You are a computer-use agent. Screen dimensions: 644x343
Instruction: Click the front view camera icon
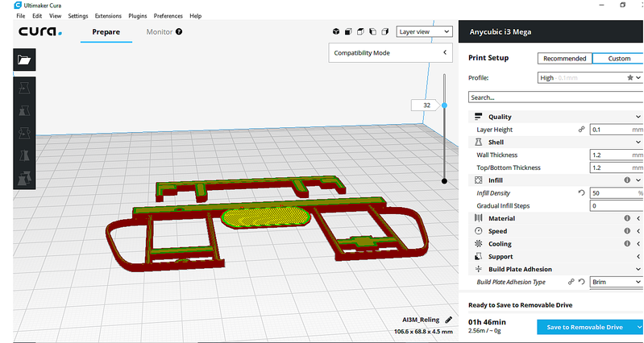pyautogui.click(x=348, y=31)
